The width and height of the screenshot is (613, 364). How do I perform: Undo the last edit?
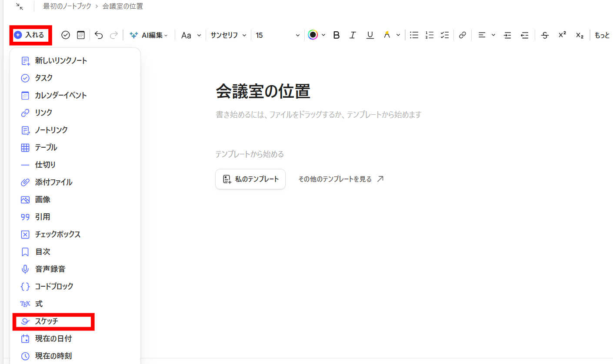click(x=99, y=35)
